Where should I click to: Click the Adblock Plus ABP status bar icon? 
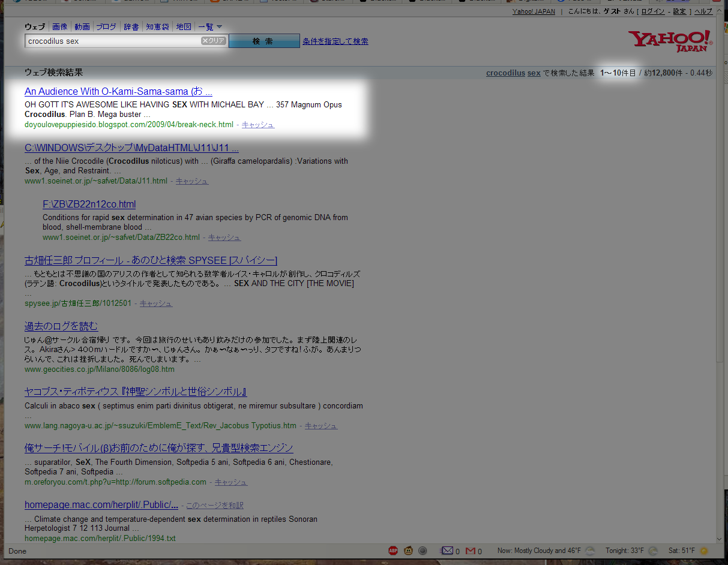point(393,551)
